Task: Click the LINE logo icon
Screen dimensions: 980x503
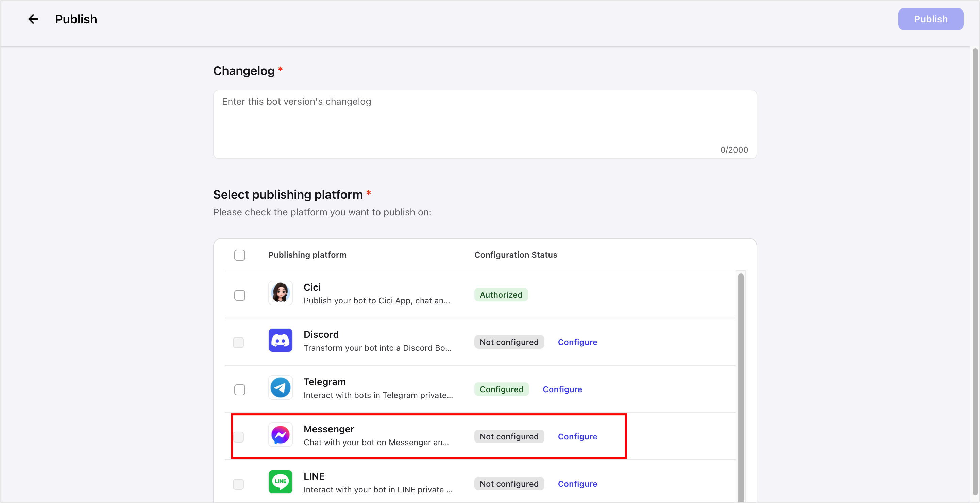Action: (281, 482)
